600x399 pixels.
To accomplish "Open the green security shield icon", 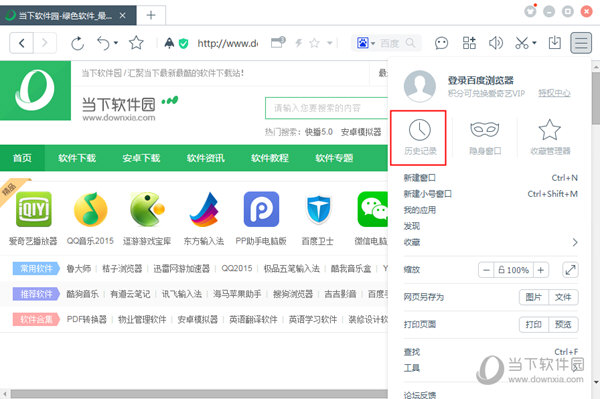I will click(x=183, y=44).
